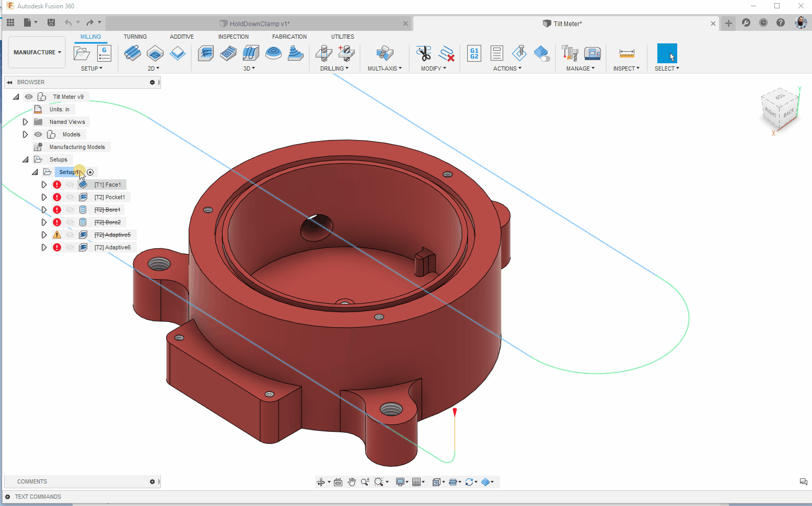This screenshot has width=812, height=506.
Task: Select the 2D Adaptive Clearing tool
Action: pyautogui.click(x=132, y=53)
